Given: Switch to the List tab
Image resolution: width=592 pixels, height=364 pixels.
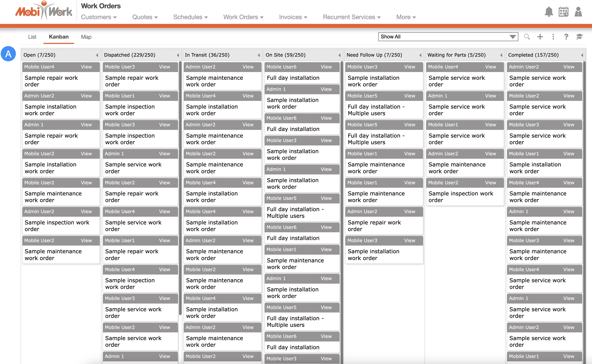Looking at the screenshot, I should [32, 37].
